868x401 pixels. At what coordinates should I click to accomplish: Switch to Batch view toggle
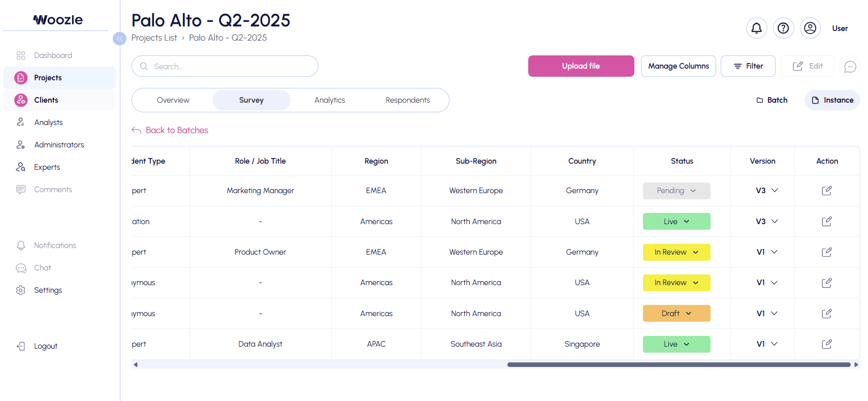[x=772, y=100]
